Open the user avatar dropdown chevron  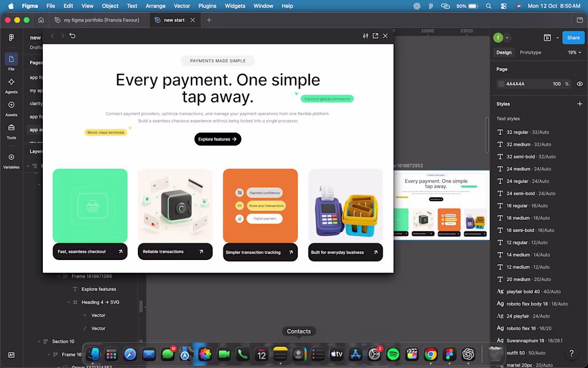click(507, 37)
